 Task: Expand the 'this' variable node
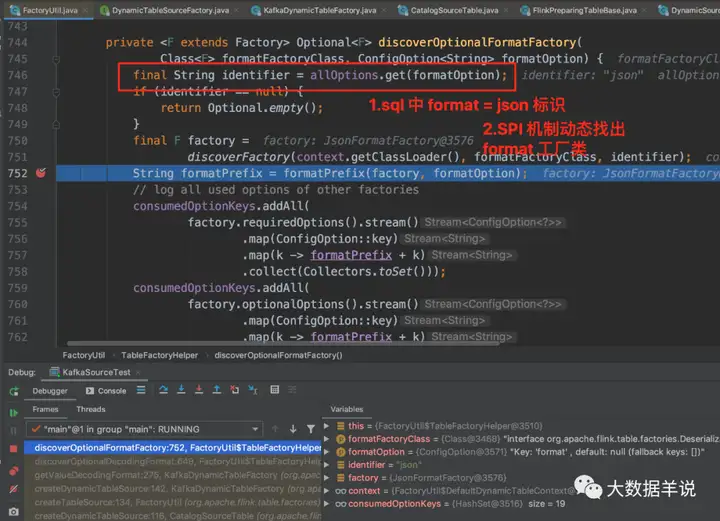pos(326,426)
